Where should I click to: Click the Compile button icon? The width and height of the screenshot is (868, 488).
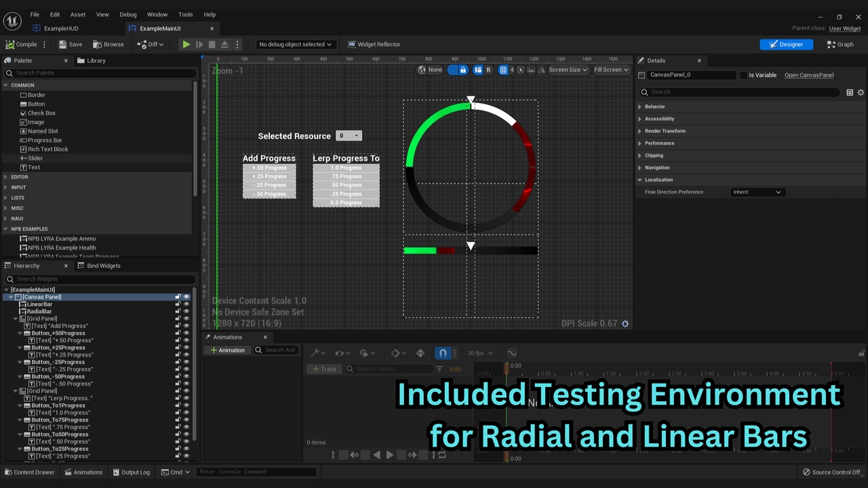tap(10, 45)
